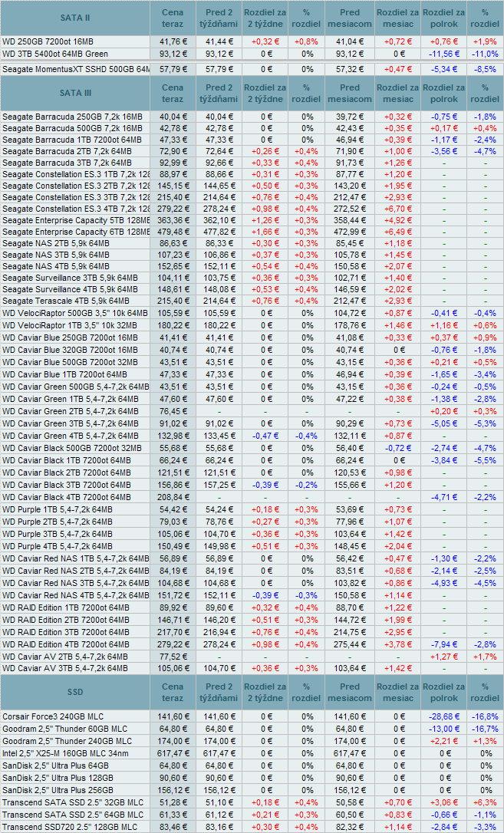Select Corsair Force3 240GB MLC row

click(252, 716)
